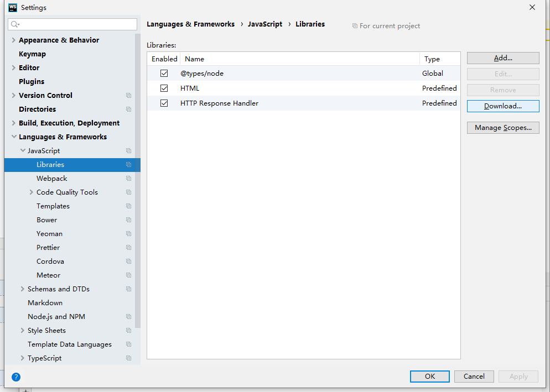Expand Build, Execution, Deployment section

pyautogui.click(x=14, y=123)
